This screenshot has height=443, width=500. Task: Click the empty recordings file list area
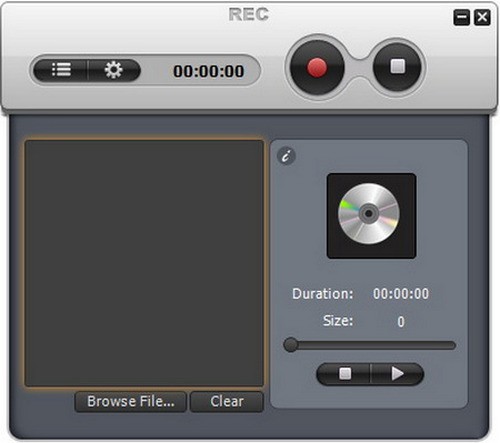pos(144,263)
